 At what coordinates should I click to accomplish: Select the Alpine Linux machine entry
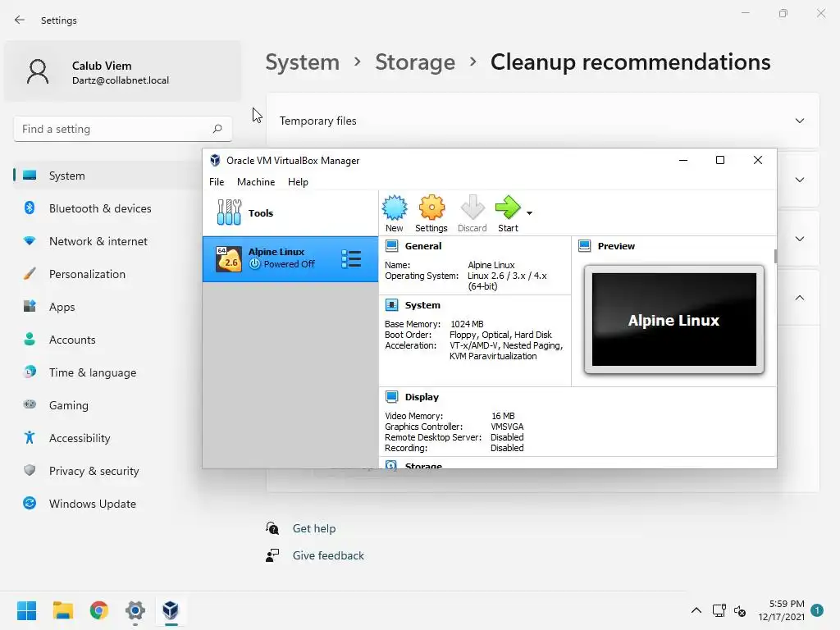point(290,258)
